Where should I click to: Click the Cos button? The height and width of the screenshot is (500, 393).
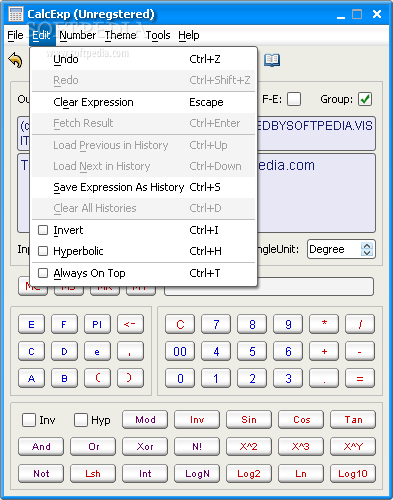coord(301,420)
